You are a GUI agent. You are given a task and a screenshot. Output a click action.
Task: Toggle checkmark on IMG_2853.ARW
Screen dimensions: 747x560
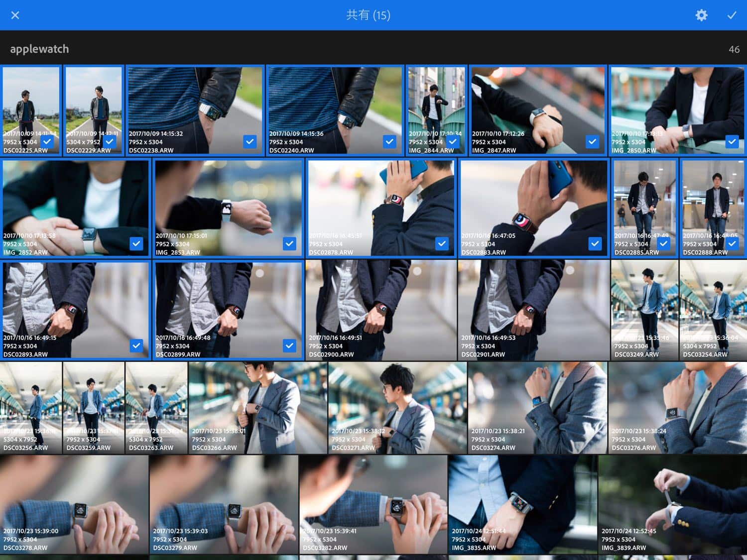pyautogui.click(x=289, y=243)
